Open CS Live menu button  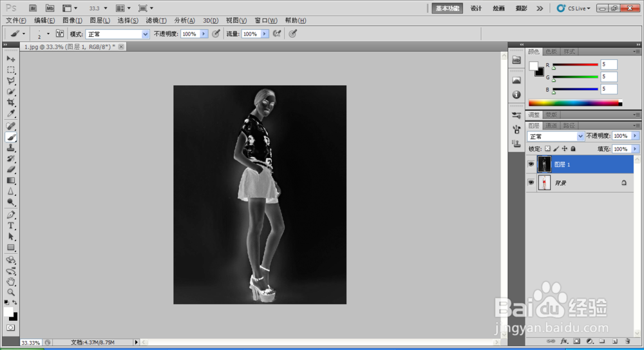click(573, 8)
